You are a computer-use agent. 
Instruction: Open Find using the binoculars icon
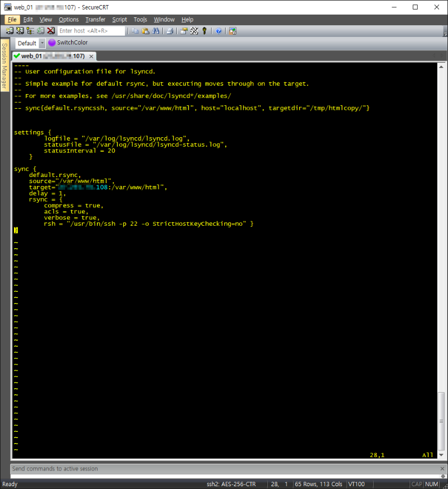tap(155, 31)
